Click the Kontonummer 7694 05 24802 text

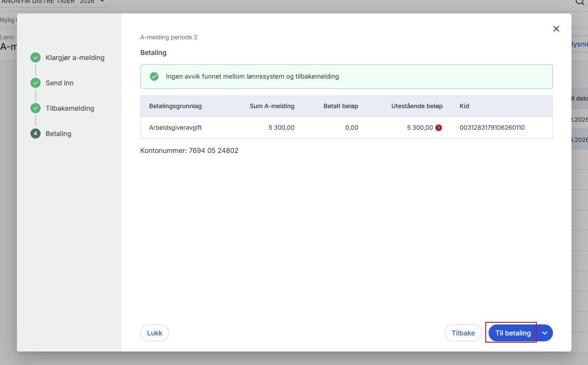tap(189, 150)
